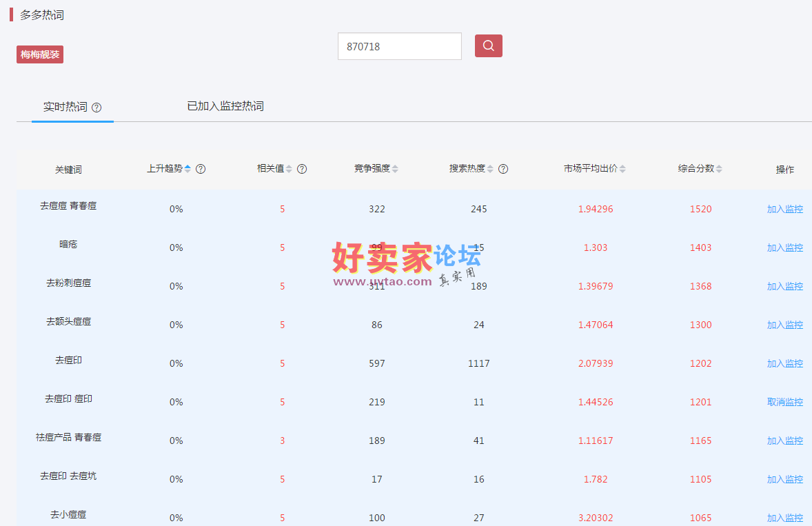Sort by 竞争强度 using sort arrows
The width and height of the screenshot is (812, 526).
pyautogui.click(x=395, y=169)
